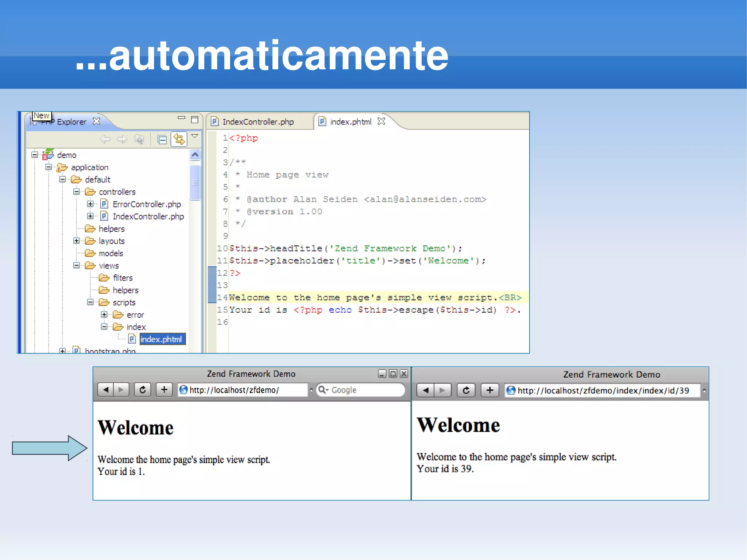
Task: Go back in the right browser window
Action: click(425, 390)
